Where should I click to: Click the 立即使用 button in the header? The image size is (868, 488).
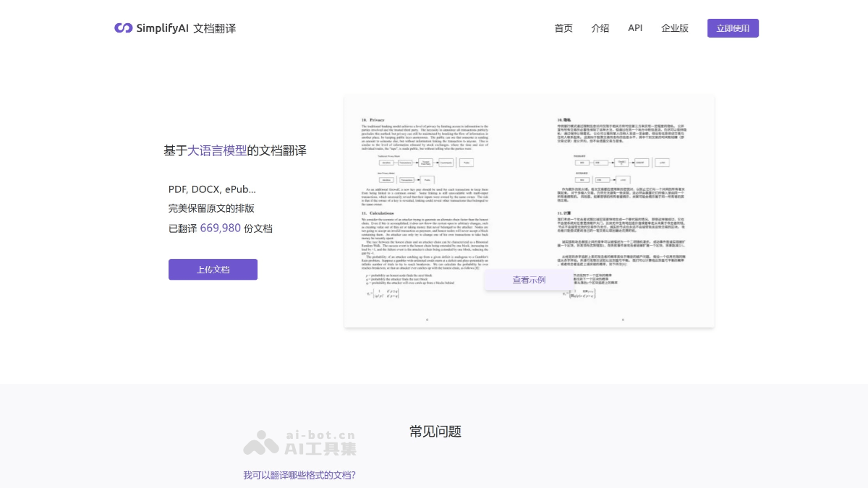click(733, 28)
